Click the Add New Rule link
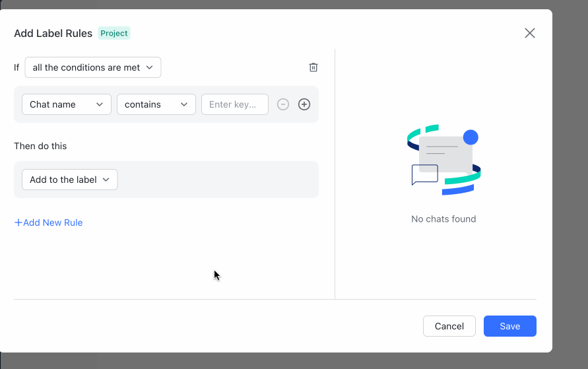Viewport: 588px width, 369px height. click(49, 222)
